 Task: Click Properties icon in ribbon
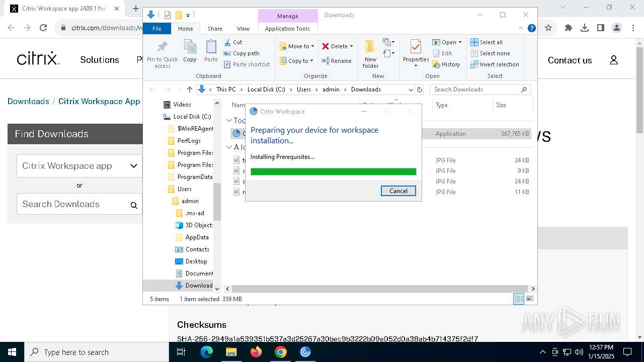tap(416, 47)
